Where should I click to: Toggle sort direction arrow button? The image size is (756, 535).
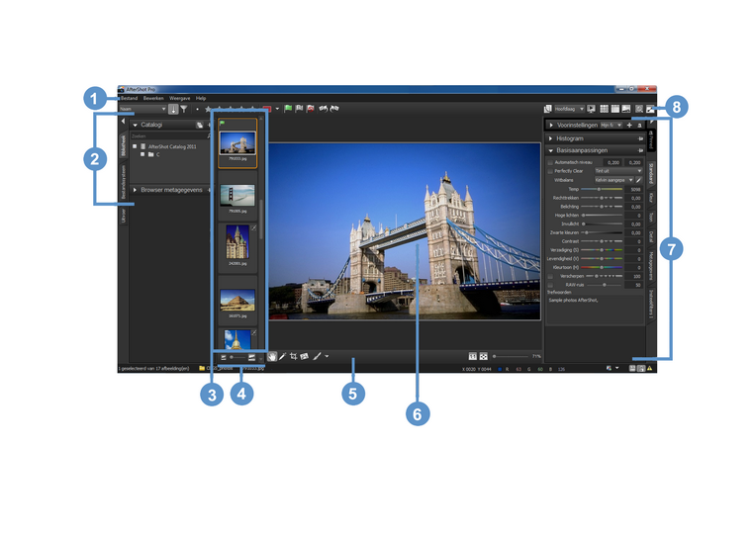point(173,109)
